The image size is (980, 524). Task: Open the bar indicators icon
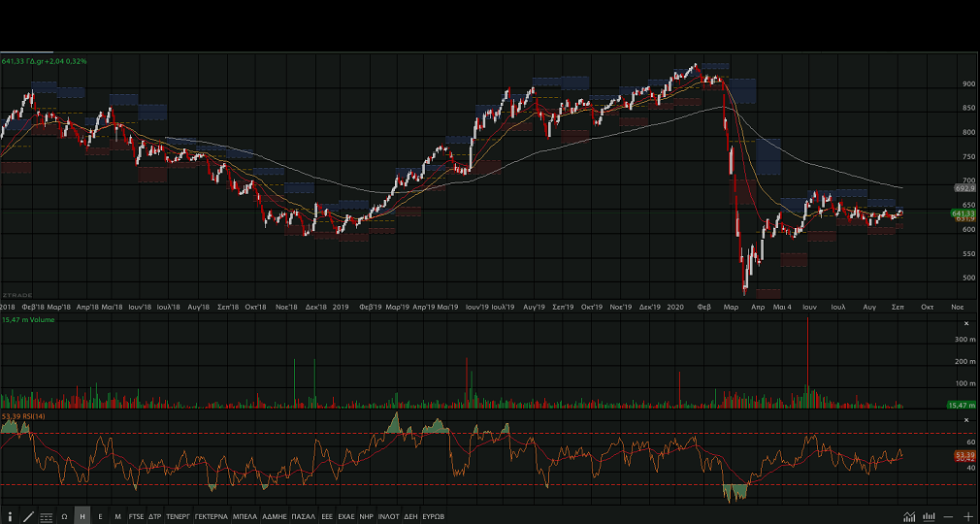(x=930, y=516)
